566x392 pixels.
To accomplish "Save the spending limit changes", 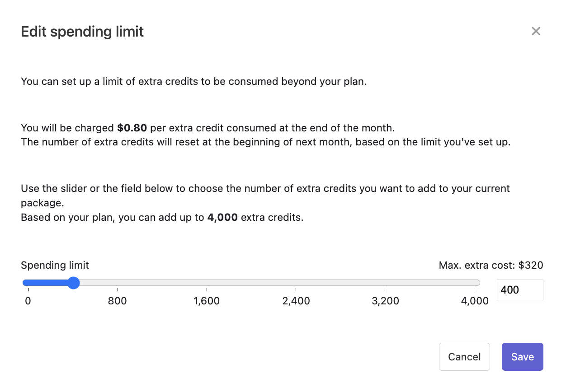I will (x=522, y=357).
